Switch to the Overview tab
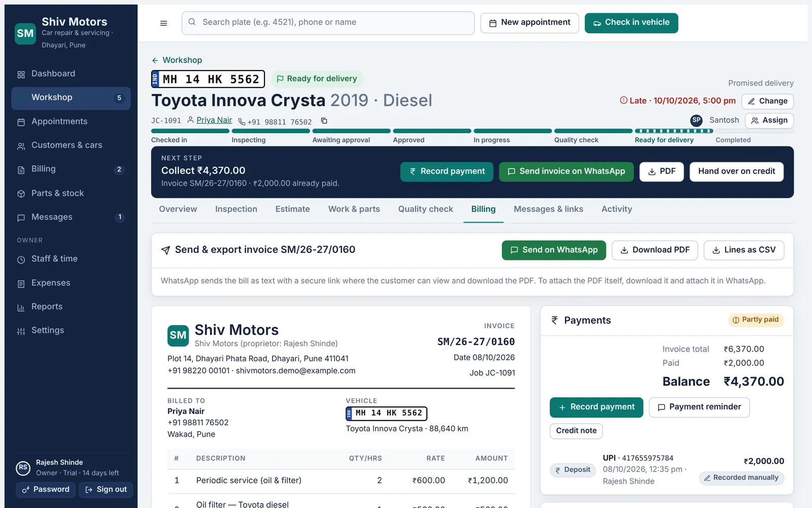 point(178,209)
